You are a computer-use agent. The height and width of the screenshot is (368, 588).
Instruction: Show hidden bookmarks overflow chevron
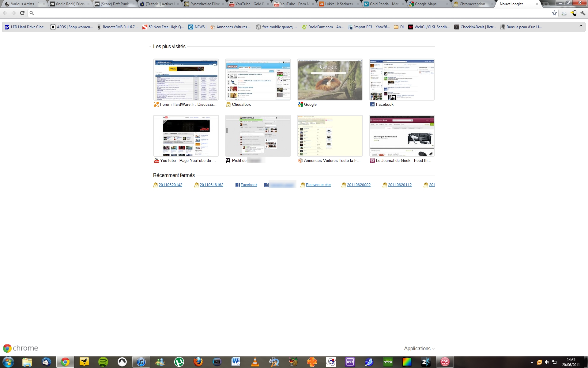tap(580, 26)
